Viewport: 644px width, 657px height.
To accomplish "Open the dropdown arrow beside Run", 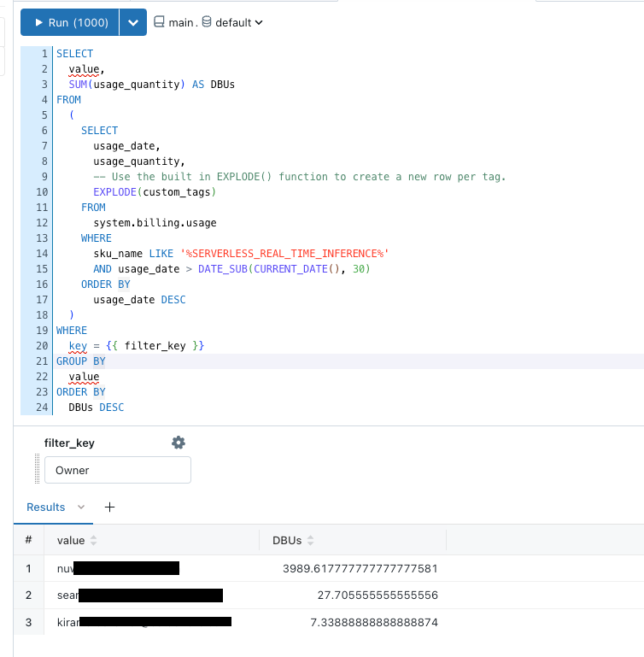I will pos(132,23).
